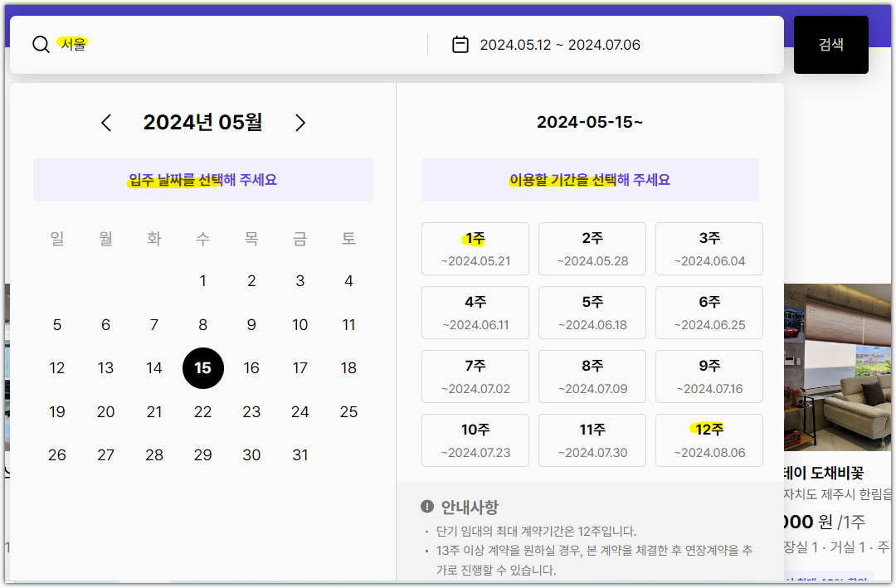Choose the 8주 duration ending 2024.07.09
Viewport: 896px width, 588px height.
click(x=592, y=377)
